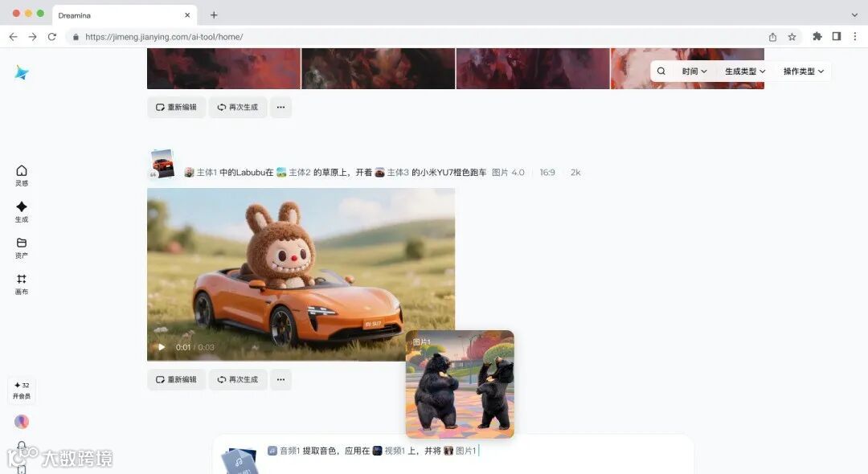
Task: Open more options under Labubu video
Action: [x=280, y=379]
